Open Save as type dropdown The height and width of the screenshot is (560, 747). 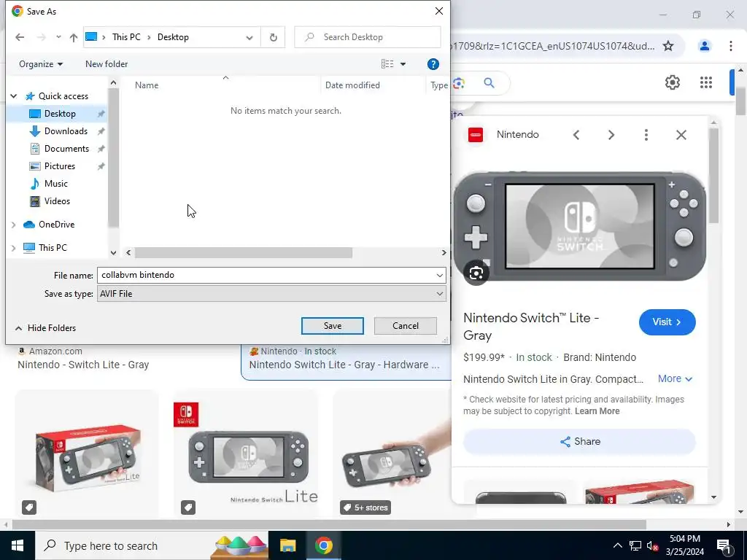tap(439, 294)
